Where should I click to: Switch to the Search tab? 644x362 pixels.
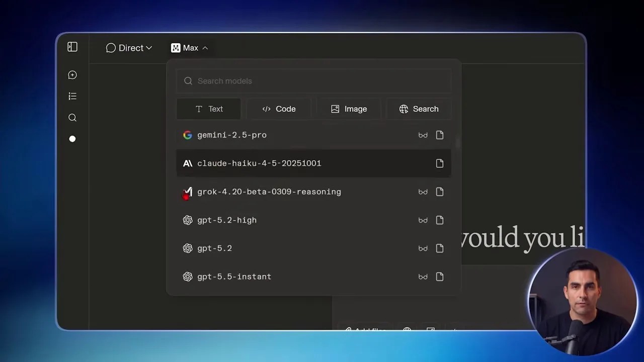pos(419,109)
